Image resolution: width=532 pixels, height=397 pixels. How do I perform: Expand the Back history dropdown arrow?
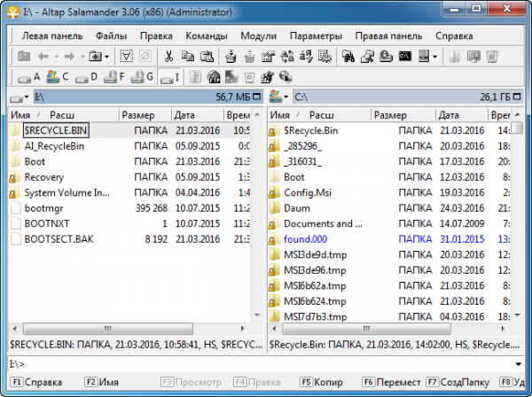[57, 57]
